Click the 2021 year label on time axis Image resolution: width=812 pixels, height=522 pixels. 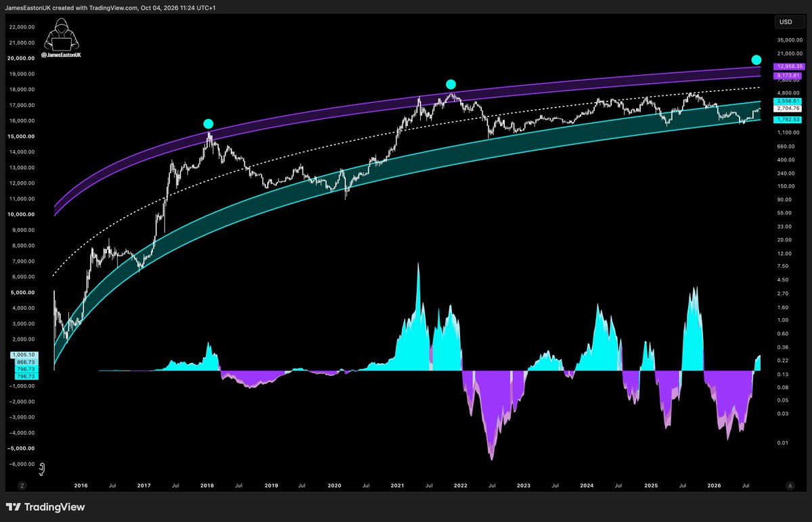[x=397, y=485]
